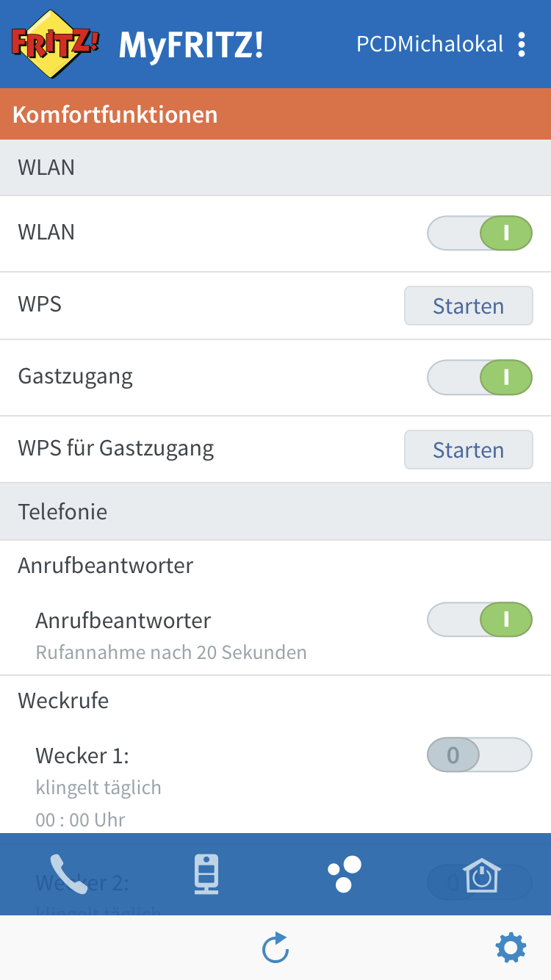The image size is (551, 980).
Task: Disable the Gastzugang switch
Action: coord(480,378)
